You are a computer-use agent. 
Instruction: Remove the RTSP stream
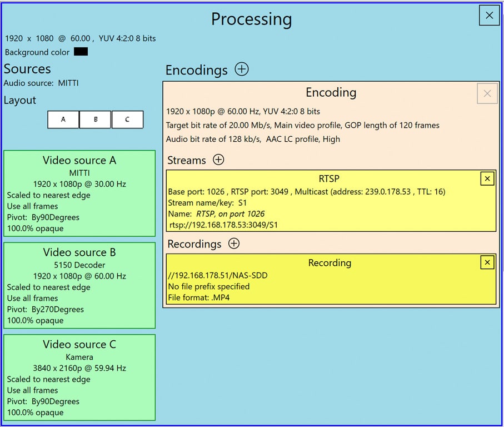pos(487,178)
